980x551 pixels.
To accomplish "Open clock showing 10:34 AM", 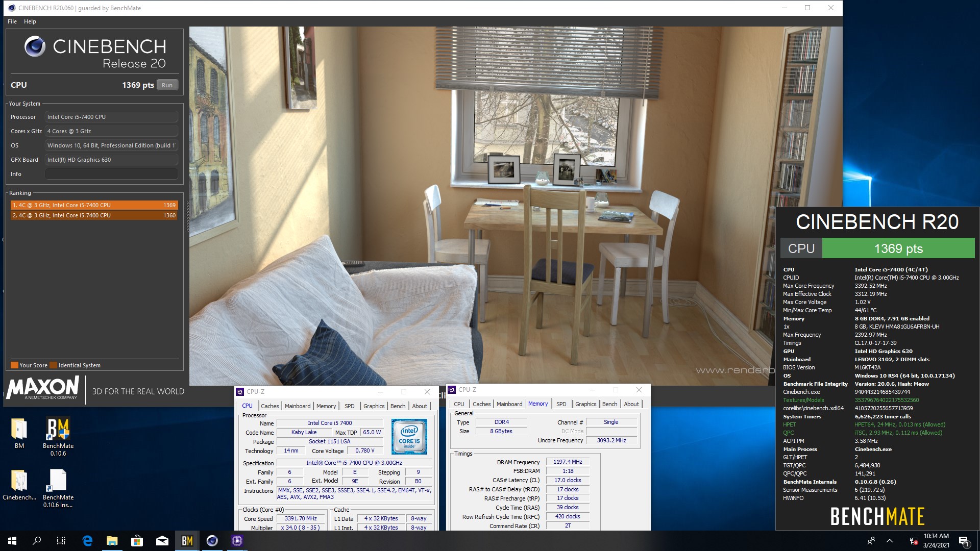I will coord(936,541).
